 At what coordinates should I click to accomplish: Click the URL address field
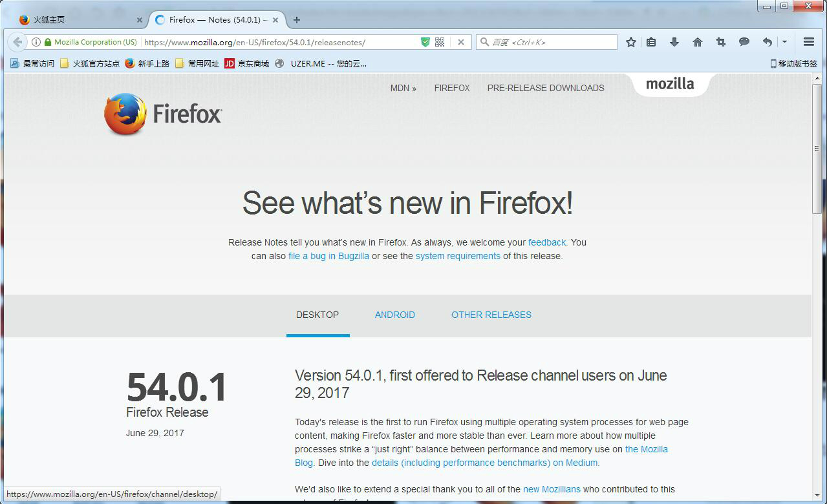tap(279, 42)
